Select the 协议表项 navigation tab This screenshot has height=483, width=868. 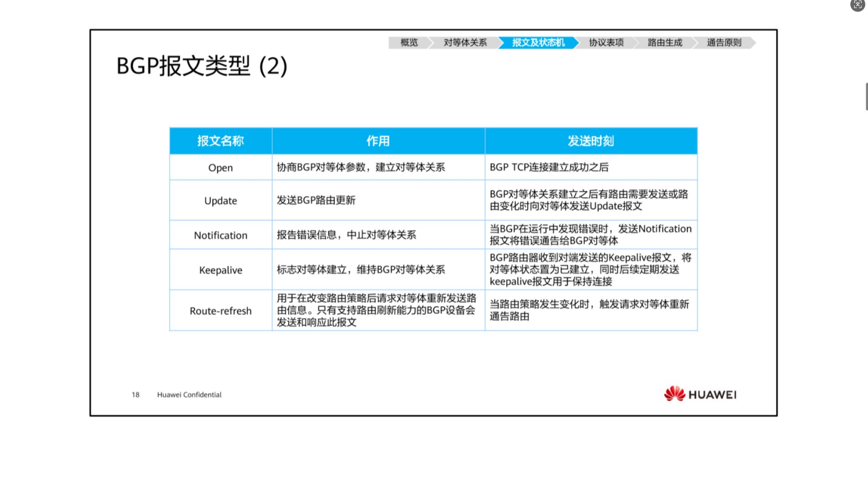pyautogui.click(x=606, y=42)
